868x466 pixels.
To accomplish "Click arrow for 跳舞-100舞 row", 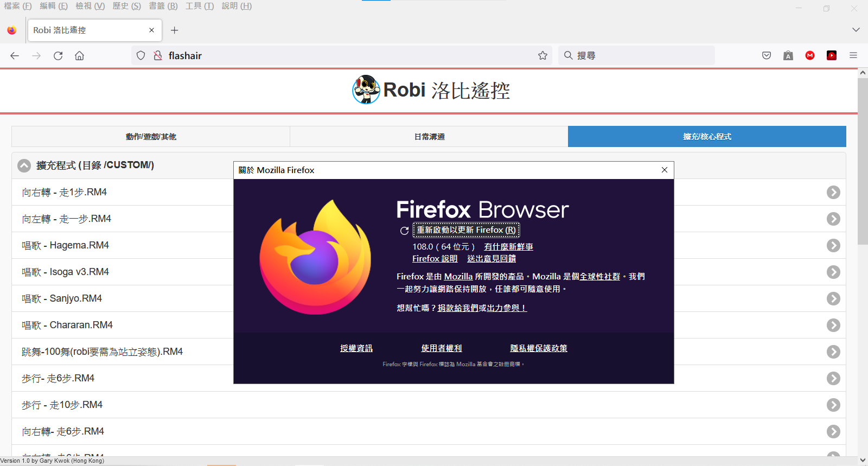I will [x=833, y=352].
